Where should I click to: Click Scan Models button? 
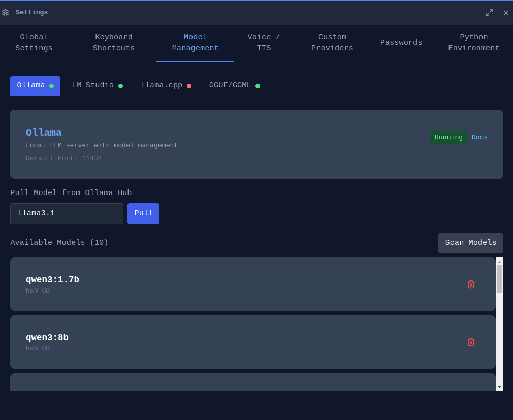470,243
